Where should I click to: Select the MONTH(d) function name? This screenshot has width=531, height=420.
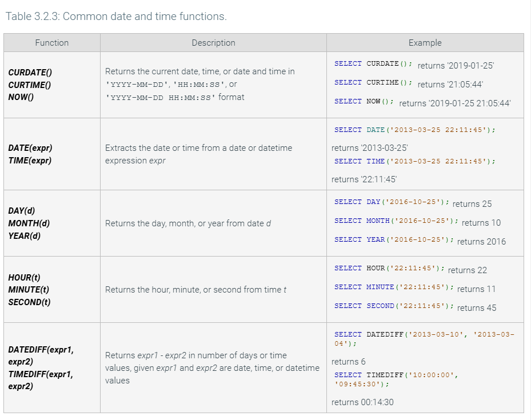tap(29, 223)
